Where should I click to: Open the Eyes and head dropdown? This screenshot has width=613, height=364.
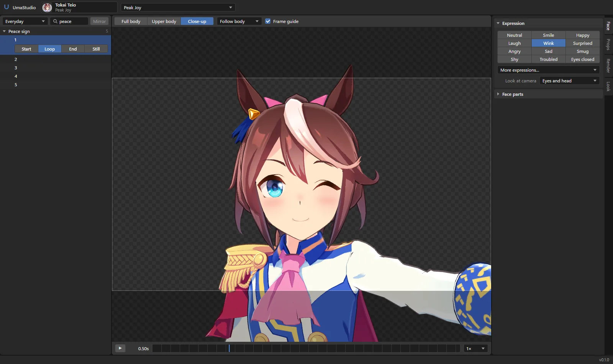click(569, 81)
